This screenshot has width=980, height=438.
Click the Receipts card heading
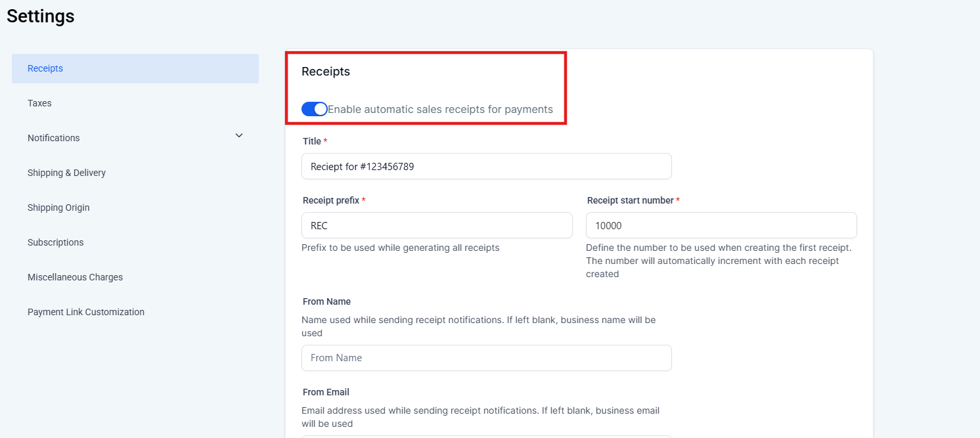tap(326, 72)
